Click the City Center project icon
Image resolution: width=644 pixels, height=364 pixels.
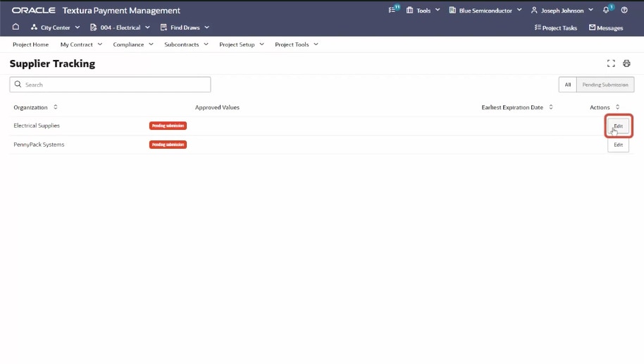point(34,27)
